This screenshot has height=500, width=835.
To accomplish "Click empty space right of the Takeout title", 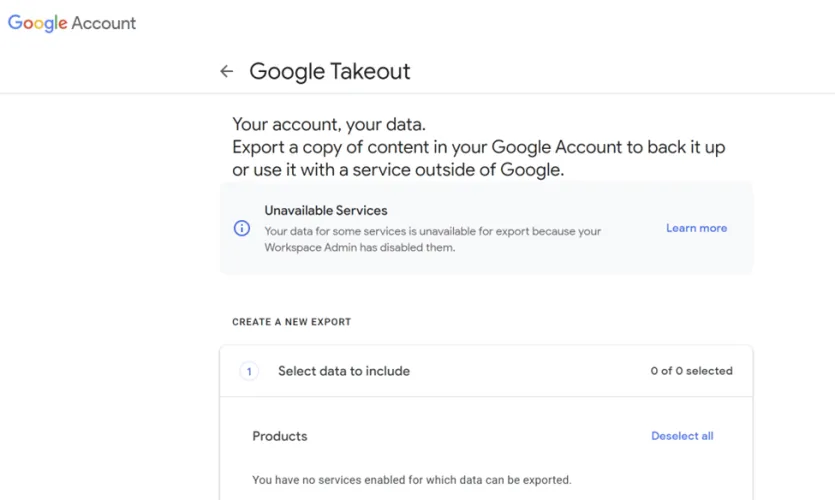I will [600, 71].
